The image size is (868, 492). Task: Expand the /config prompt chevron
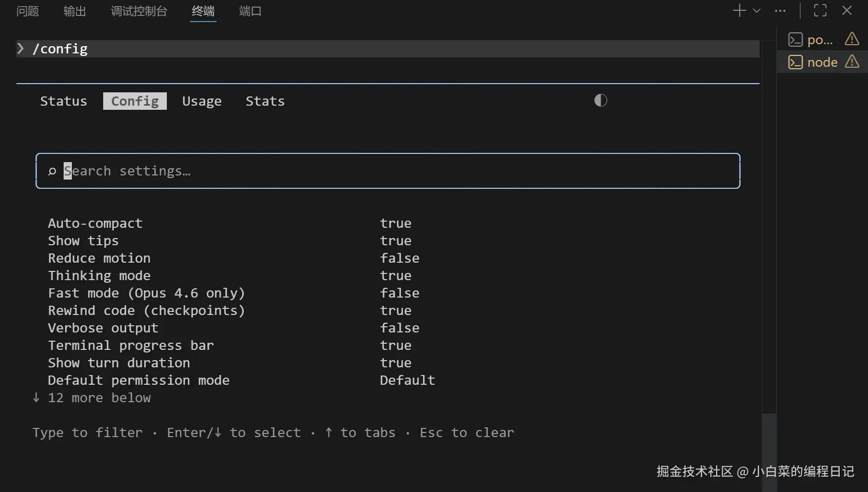[21, 49]
